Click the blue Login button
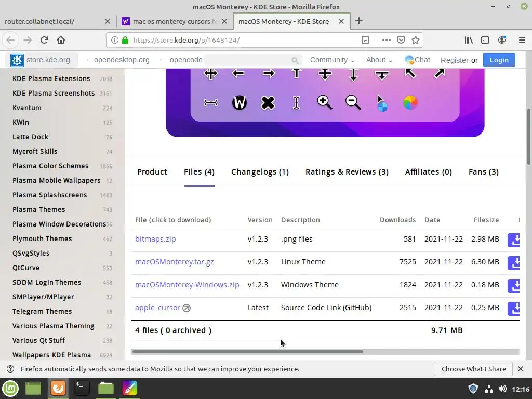 499,60
